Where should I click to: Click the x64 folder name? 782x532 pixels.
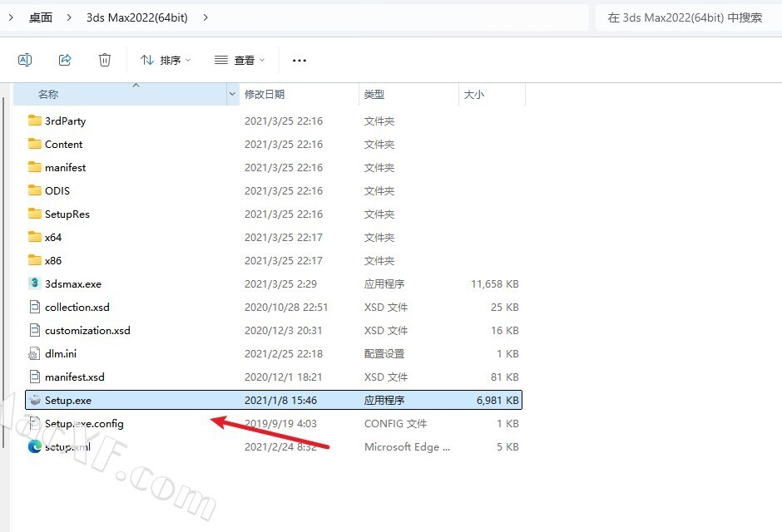click(x=53, y=237)
